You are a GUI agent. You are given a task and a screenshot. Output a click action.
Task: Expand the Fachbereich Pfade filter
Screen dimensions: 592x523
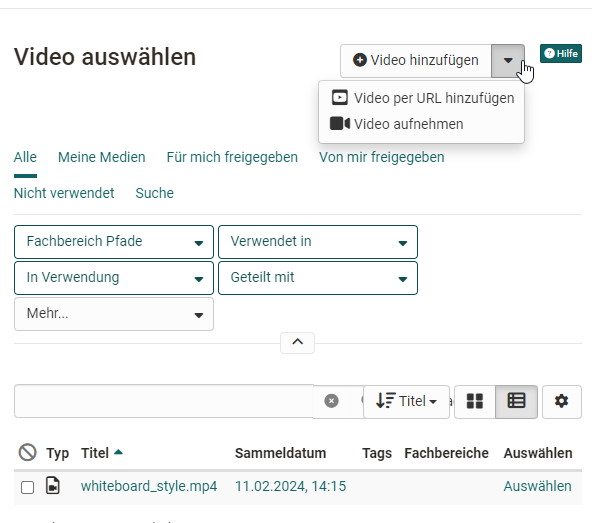[x=114, y=242]
